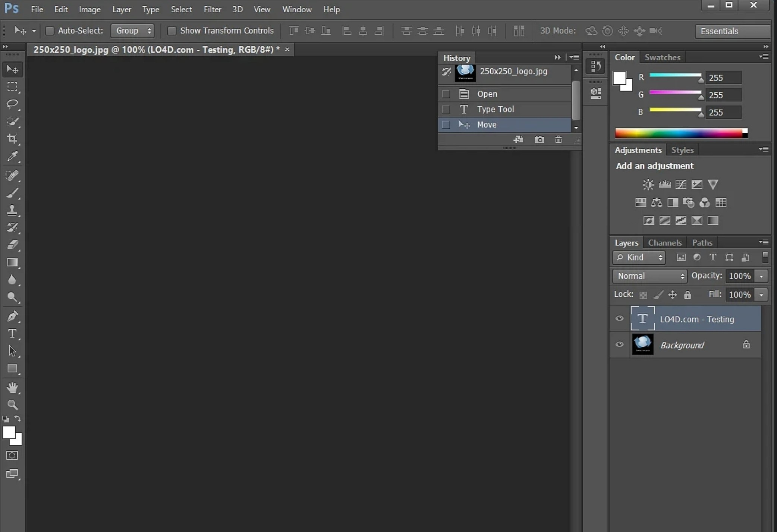777x532 pixels.
Task: Open the Move tool preset picker arrow
Action: point(34,31)
